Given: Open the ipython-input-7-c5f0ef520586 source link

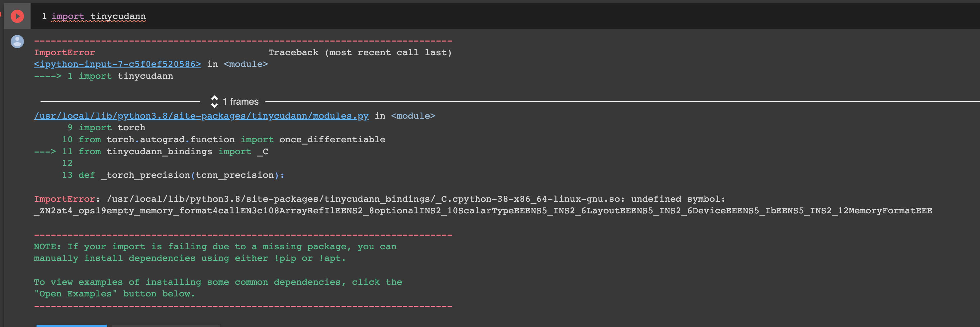Looking at the screenshot, I should pyautogui.click(x=117, y=64).
